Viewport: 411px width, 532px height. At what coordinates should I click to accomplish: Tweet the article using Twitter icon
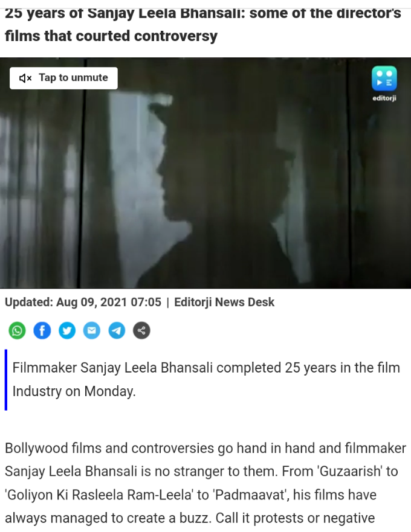pos(67,330)
